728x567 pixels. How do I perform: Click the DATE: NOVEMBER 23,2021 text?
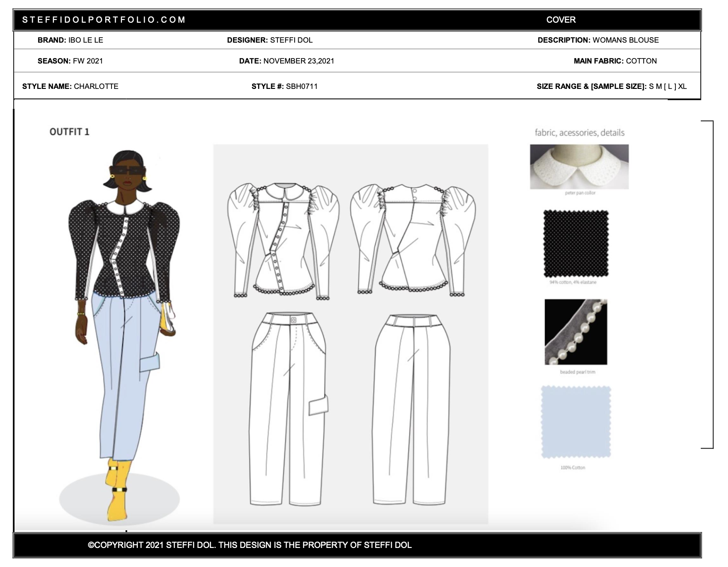click(x=286, y=61)
